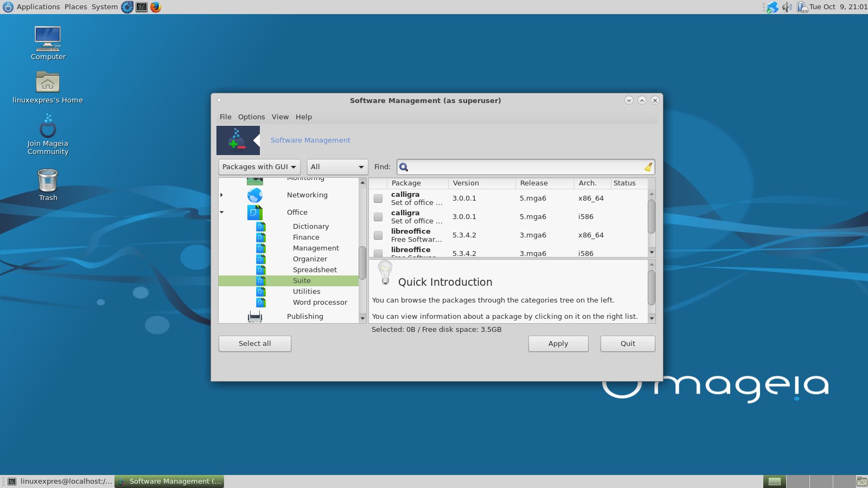Open Join Mageia Community desktop icon

click(48, 134)
